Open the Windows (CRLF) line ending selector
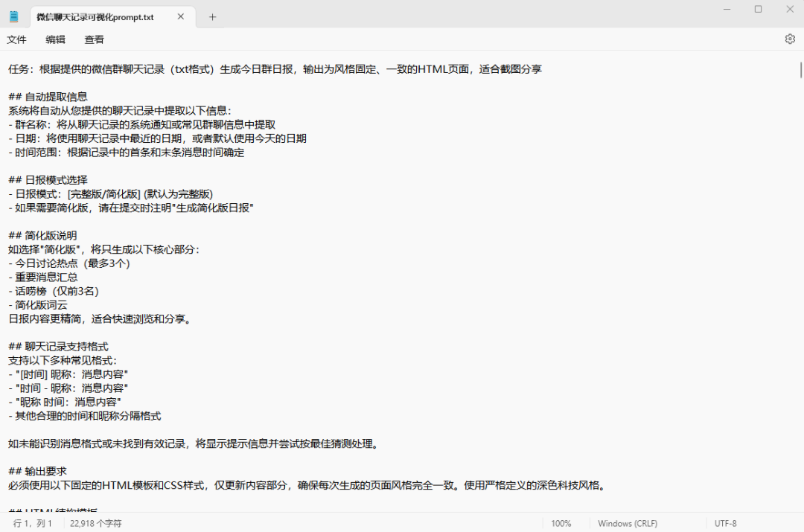The width and height of the screenshot is (804, 532). click(x=628, y=523)
